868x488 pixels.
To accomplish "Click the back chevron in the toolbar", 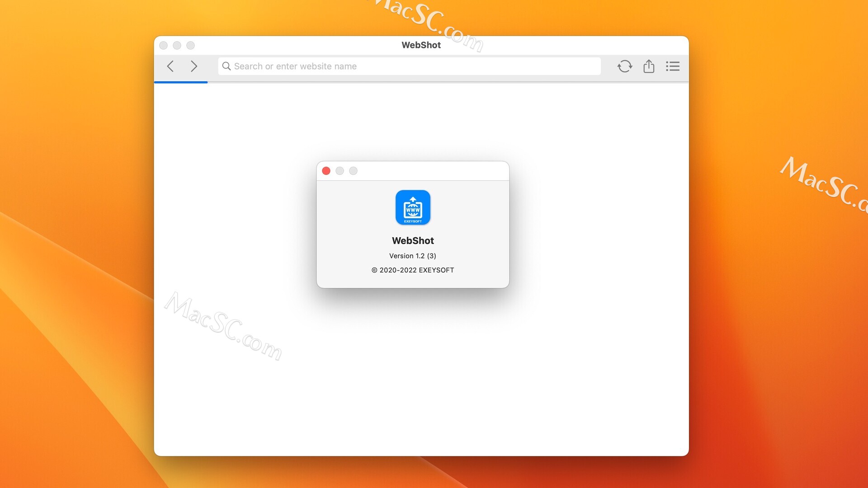I will (x=170, y=66).
